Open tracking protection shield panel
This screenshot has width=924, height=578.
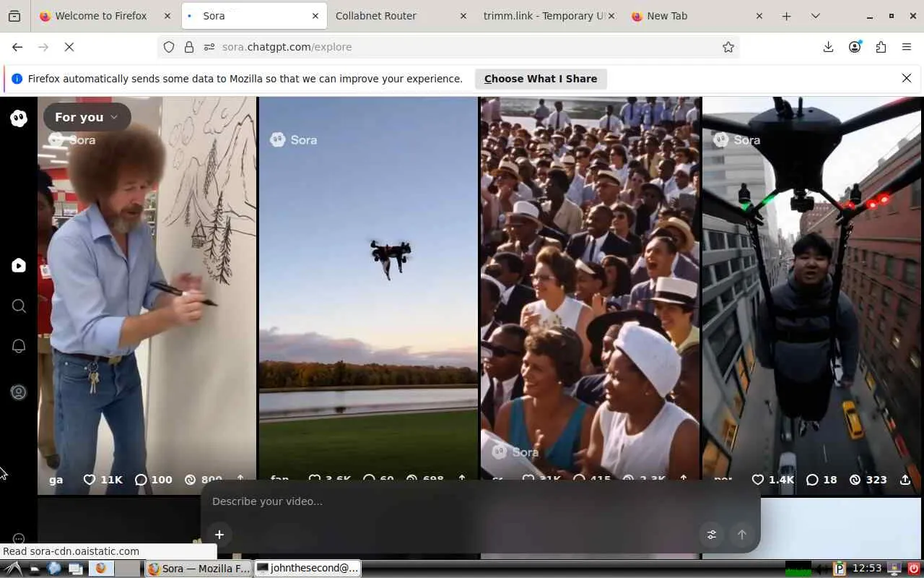(169, 47)
